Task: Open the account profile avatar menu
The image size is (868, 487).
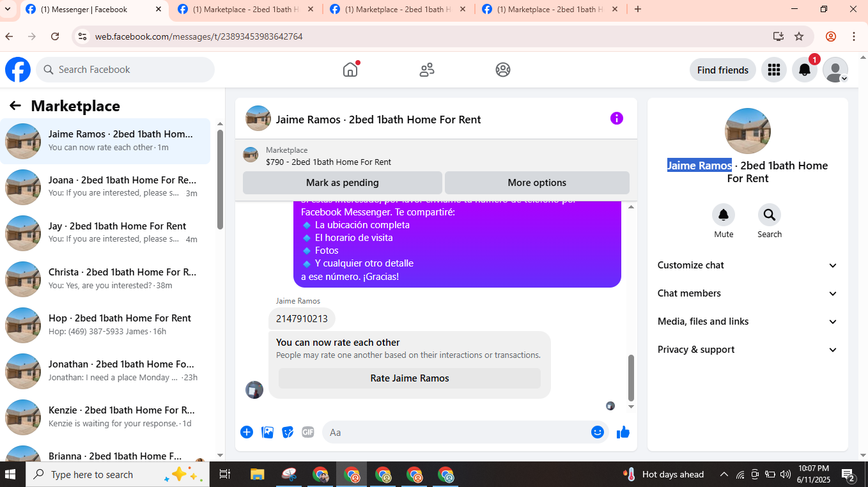Action: tap(835, 70)
